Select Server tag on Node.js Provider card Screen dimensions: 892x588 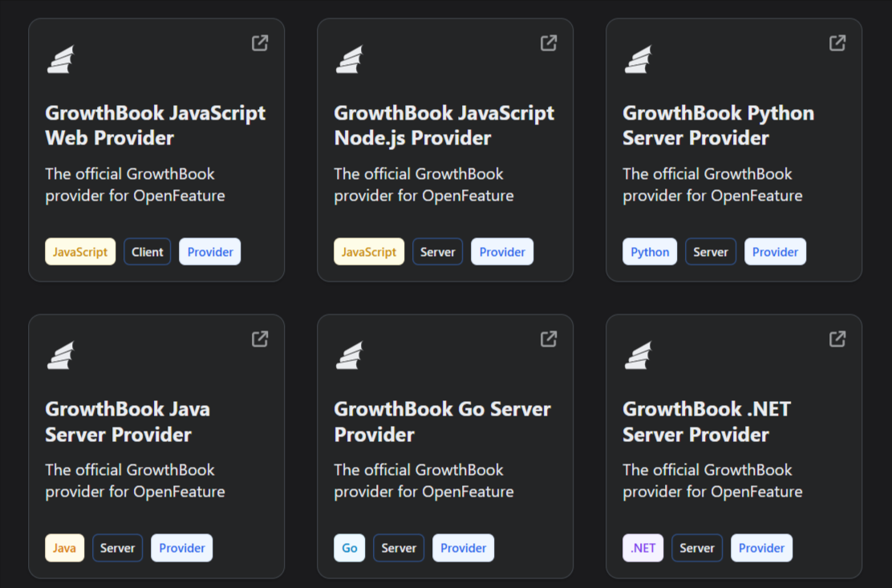point(437,252)
